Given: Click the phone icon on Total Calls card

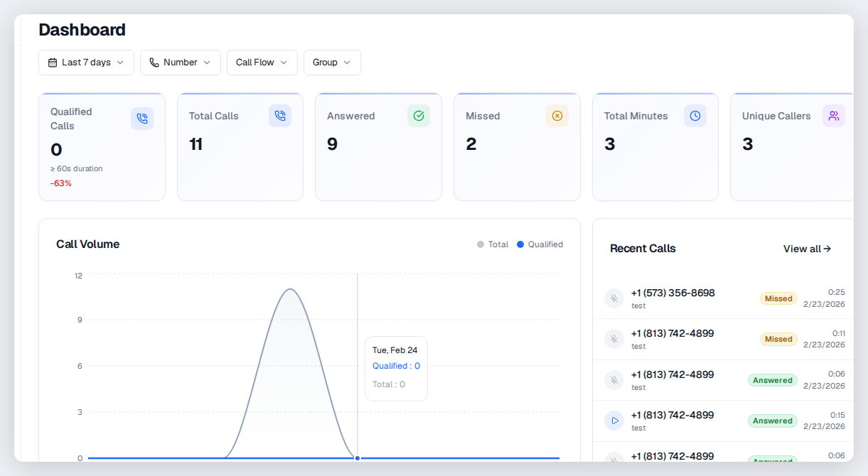Looking at the screenshot, I should pyautogui.click(x=280, y=115).
